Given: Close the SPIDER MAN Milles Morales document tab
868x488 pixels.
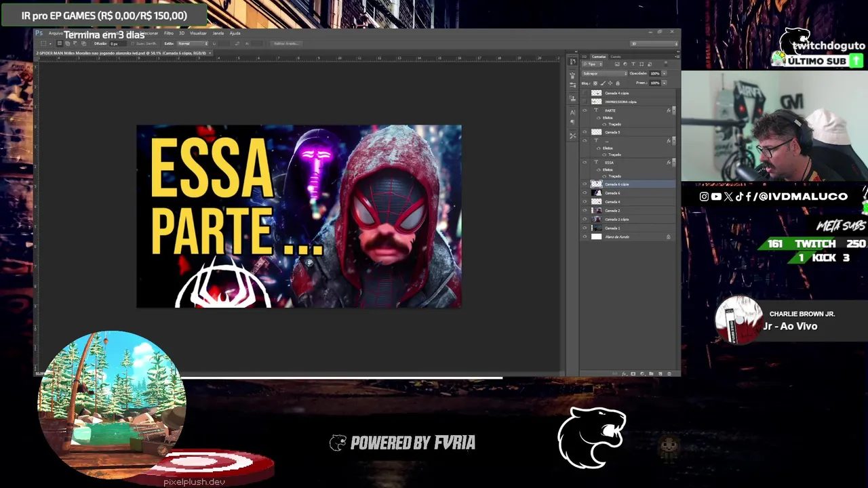Looking at the screenshot, I should click(x=210, y=53).
